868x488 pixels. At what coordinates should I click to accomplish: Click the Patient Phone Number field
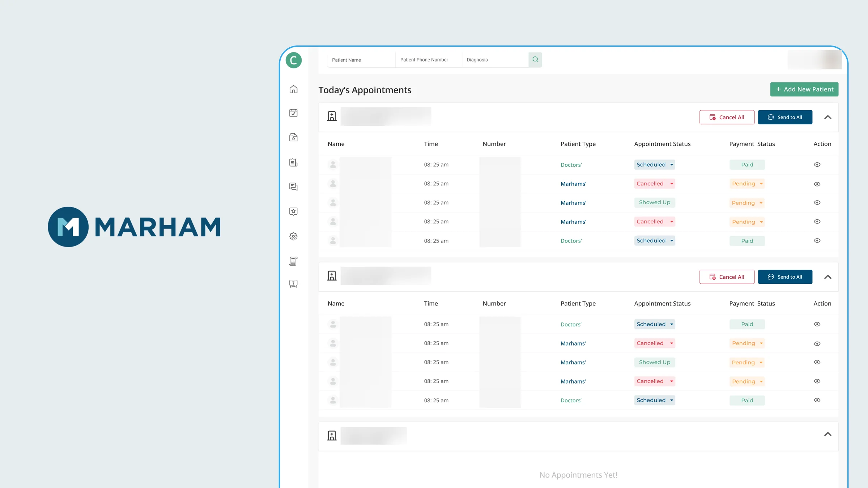pos(429,60)
